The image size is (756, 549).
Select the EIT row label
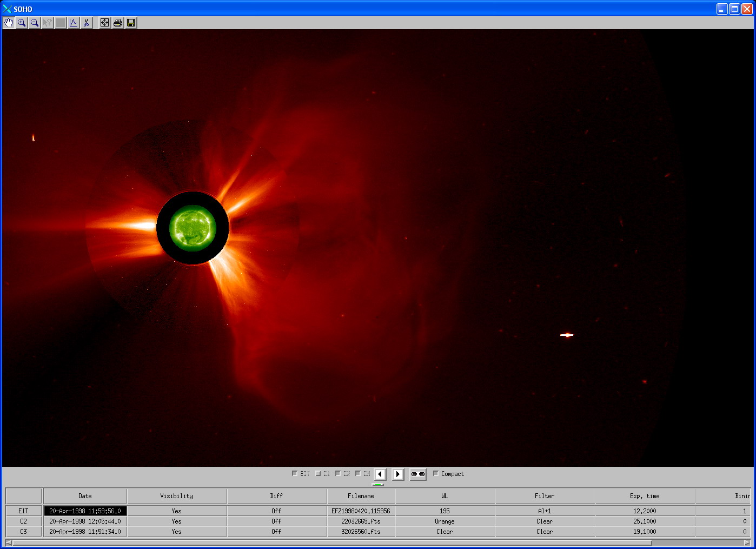point(24,511)
